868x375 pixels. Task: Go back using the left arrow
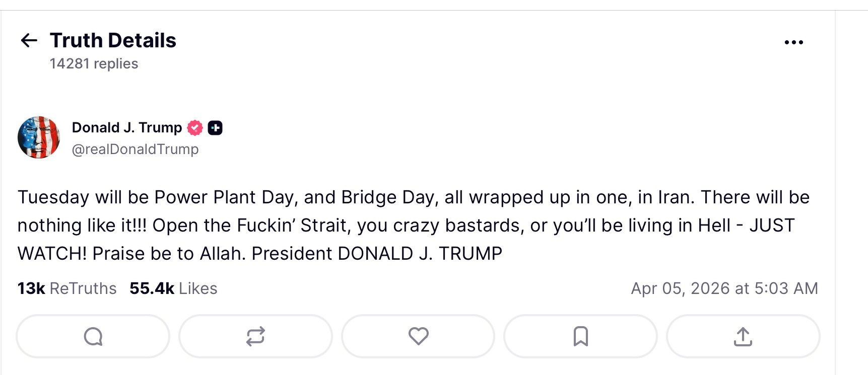pyautogui.click(x=29, y=40)
